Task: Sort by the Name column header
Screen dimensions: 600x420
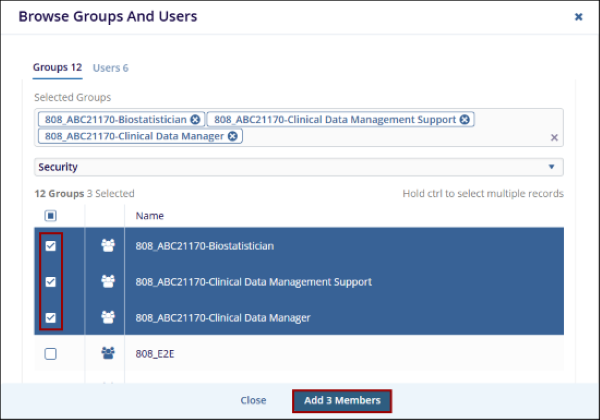Action: pos(149,215)
